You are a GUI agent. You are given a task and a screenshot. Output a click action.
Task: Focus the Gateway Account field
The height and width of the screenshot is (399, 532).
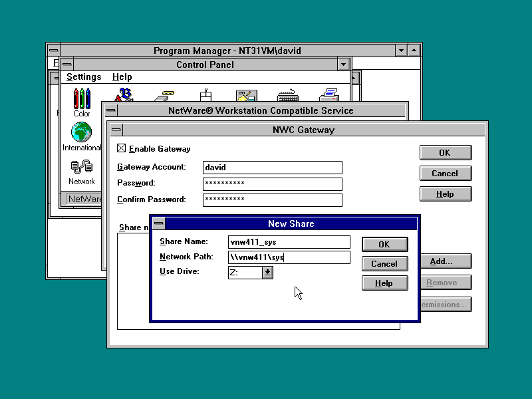[273, 168]
